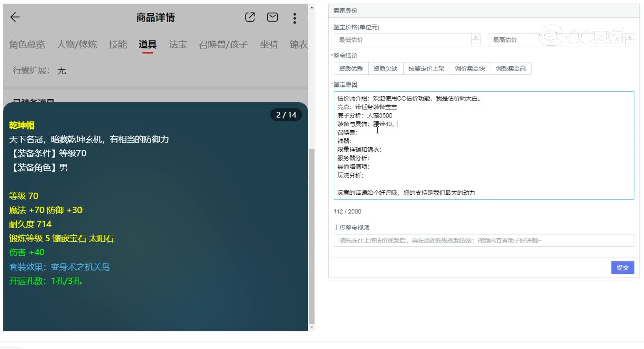Increase 最低估价 with the plus stepper
The width and height of the screenshot is (644, 349).
coord(476,37)
